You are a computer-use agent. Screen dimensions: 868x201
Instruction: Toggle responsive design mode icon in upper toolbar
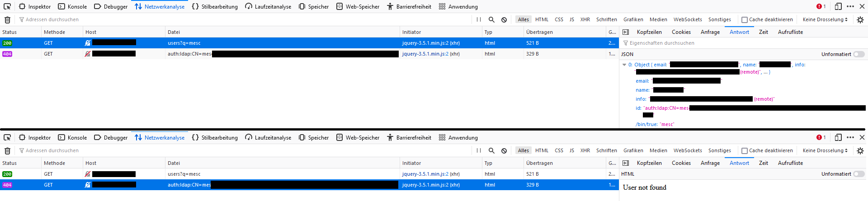838,6
